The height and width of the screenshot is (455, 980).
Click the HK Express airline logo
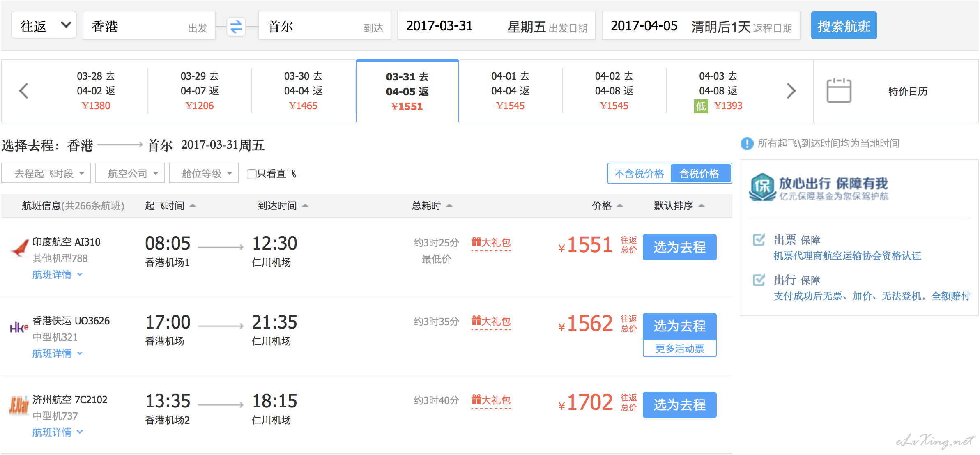click(19, 327)
